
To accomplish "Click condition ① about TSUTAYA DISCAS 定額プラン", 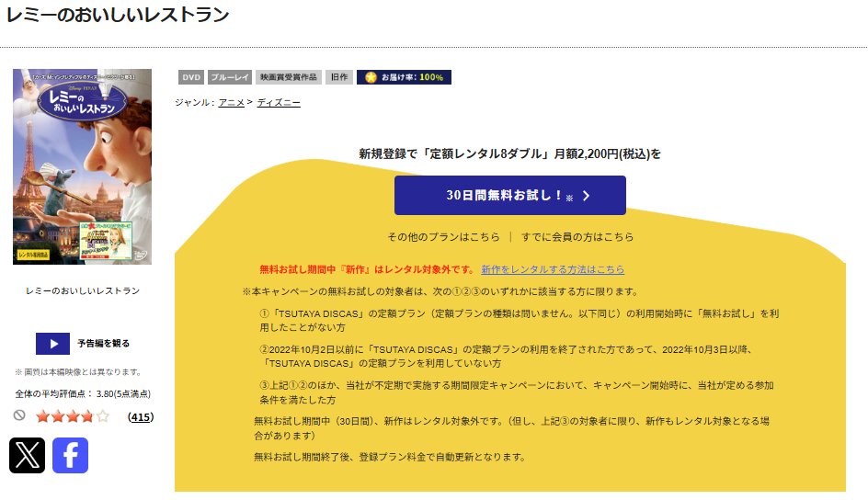I will pyautogui.click(x=520, y=320).
